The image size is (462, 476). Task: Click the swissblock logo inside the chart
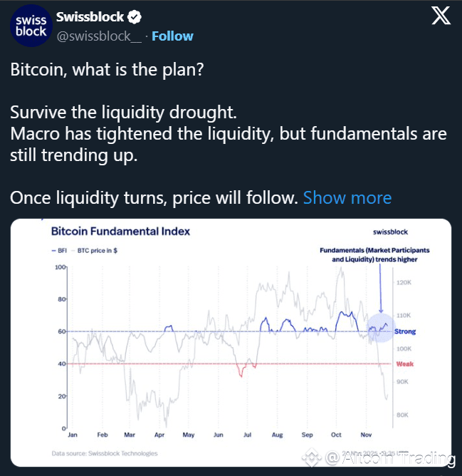[391, 232]
